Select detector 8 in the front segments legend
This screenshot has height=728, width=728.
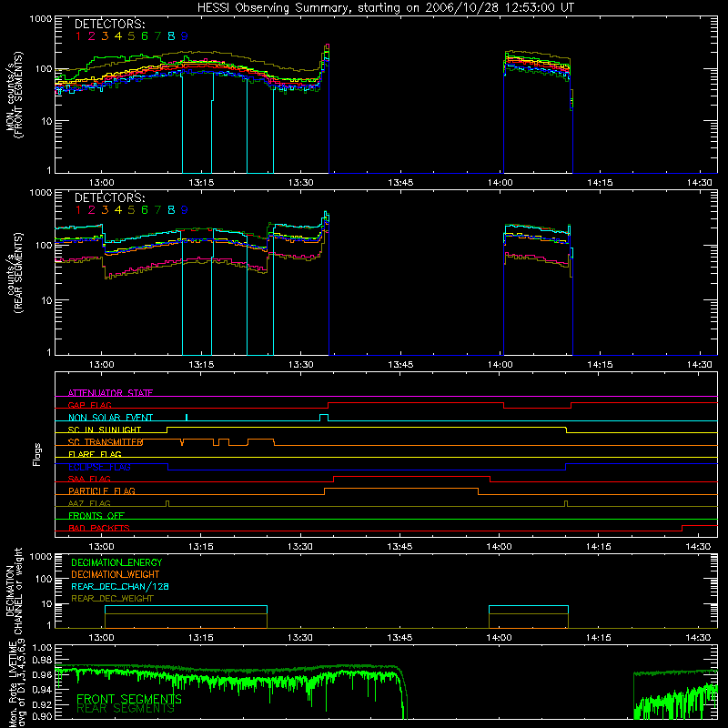(x=171, y=36)
